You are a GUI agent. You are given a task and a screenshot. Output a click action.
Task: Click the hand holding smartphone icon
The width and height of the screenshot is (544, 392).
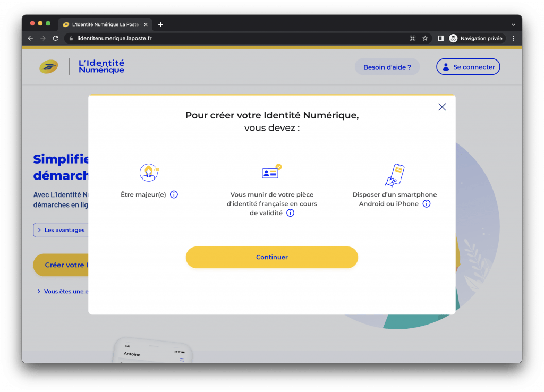(395, 175)
